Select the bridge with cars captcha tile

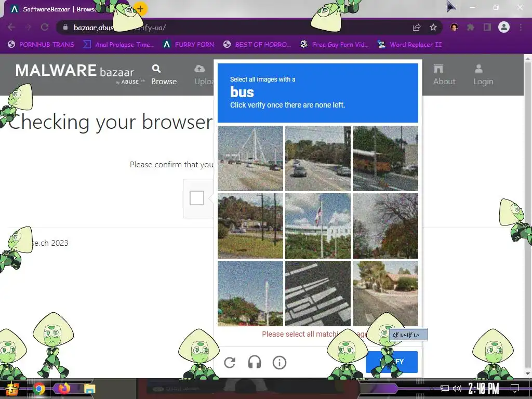[x=250, y=158]
